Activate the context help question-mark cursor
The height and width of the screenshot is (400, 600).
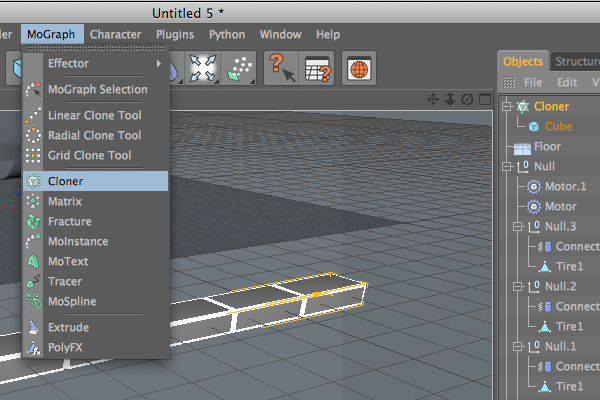(282, 68)
